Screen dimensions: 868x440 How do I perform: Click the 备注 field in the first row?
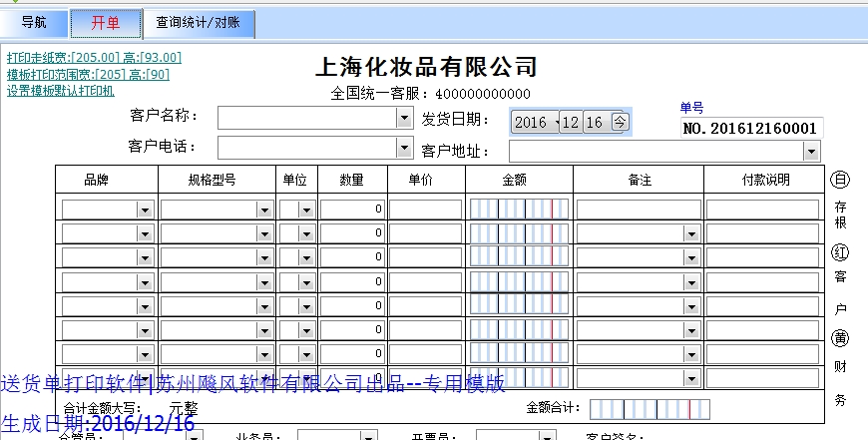639,210
